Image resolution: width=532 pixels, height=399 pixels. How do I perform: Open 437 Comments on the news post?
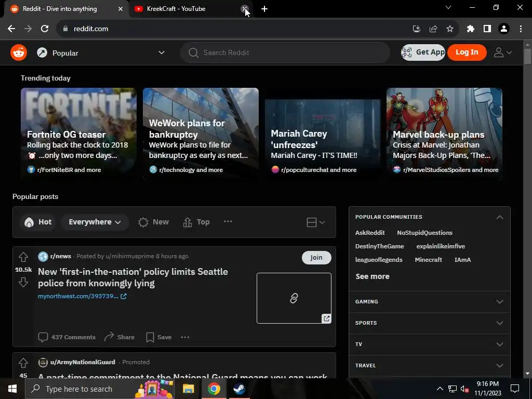pyautogui.click(x=67, y=337)
